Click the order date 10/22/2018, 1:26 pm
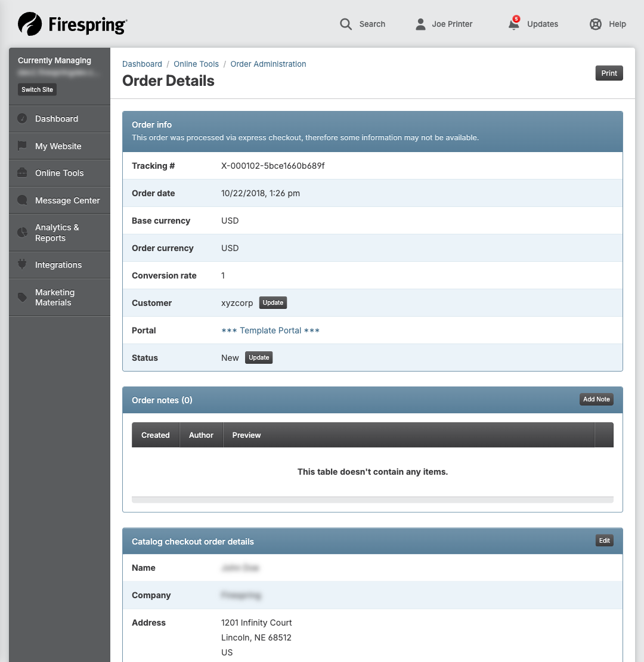This screenshot has height=662, width=644. (x=261, y=193)
